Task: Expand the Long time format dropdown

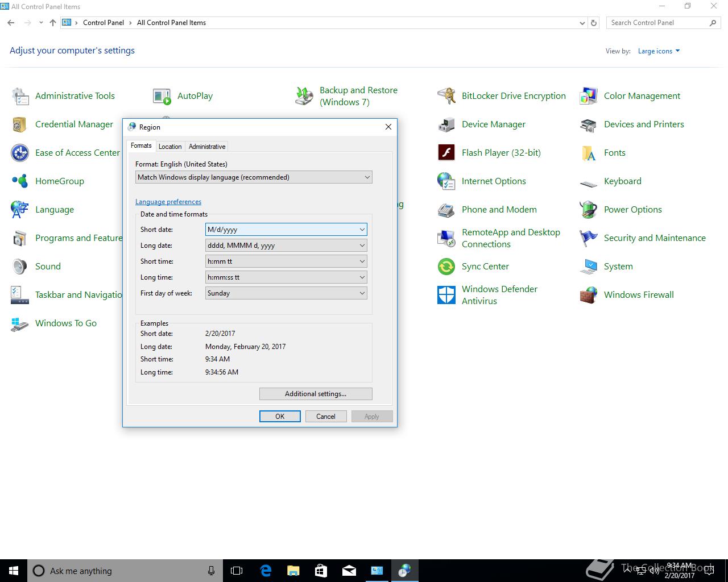Action: (286, 277)
